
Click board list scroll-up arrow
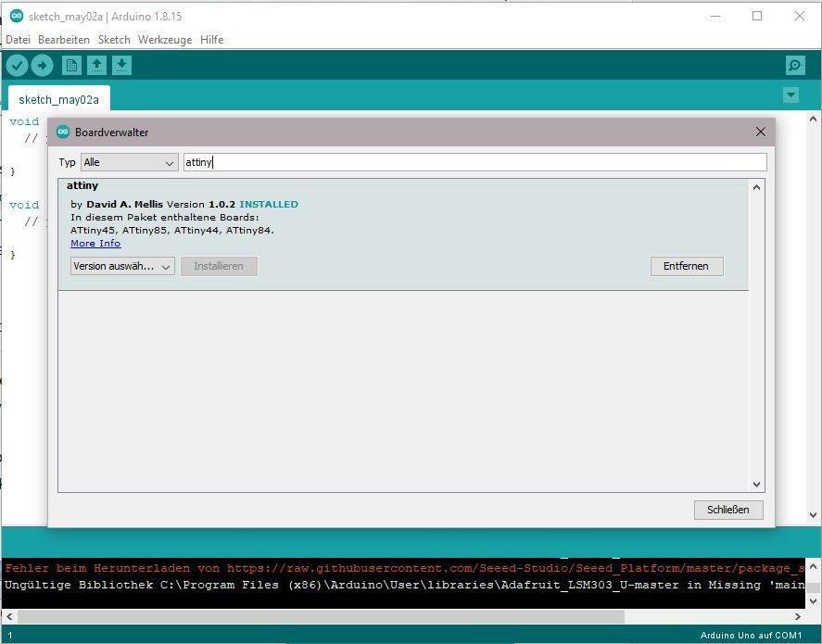756,187
